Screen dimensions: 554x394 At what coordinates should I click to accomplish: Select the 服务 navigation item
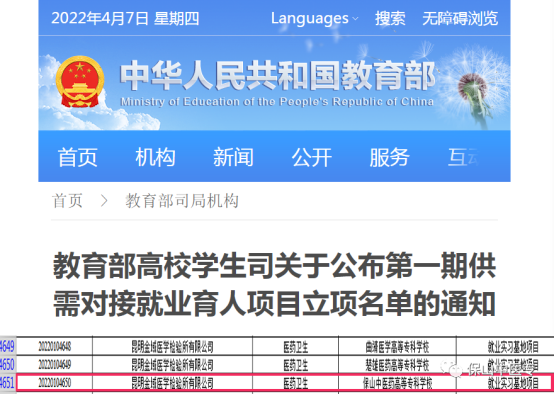[x=389, y=157]
